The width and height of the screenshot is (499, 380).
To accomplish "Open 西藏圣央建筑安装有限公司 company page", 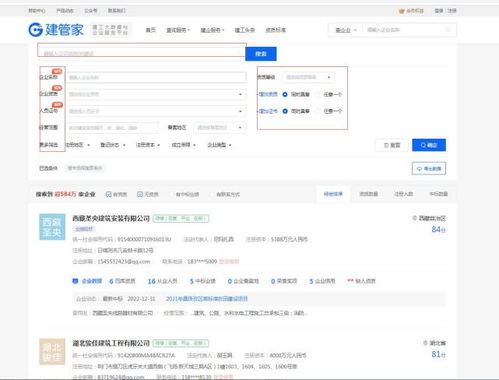I will [x=111, y=219].
